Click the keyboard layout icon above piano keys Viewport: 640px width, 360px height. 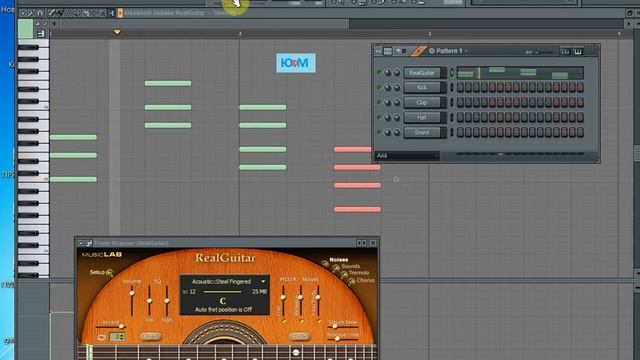tap(41, 34)
